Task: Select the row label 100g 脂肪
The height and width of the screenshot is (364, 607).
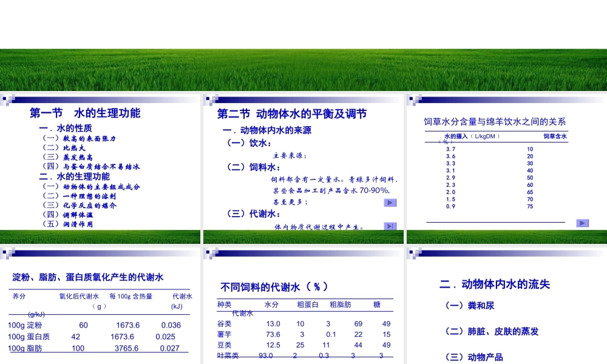Action: pos(25,348)
